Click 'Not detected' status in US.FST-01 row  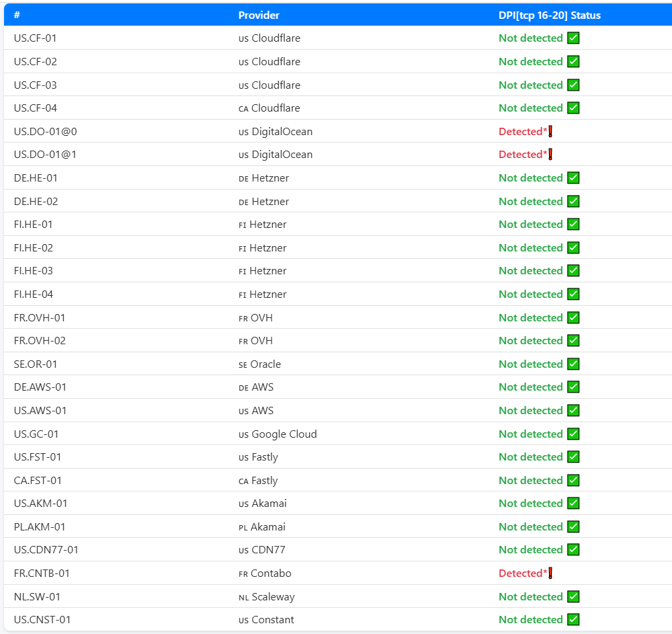point(531,457)
